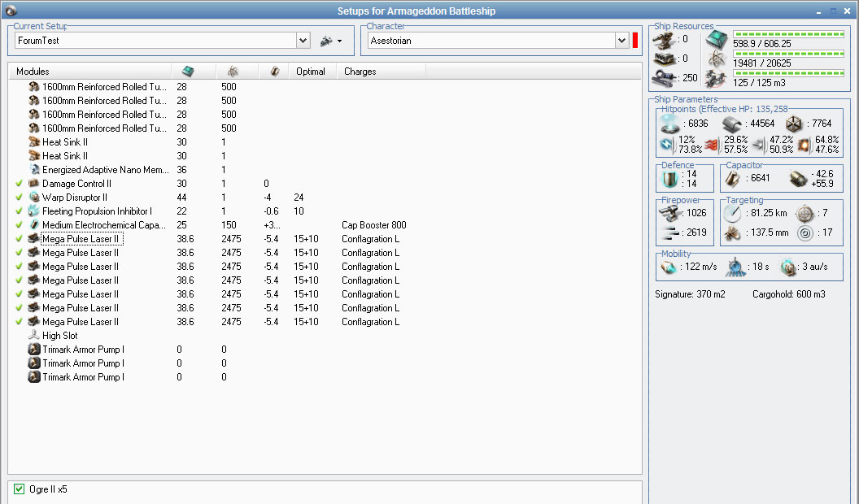Click the CPU usage progress bar
Image resolution: width=859 pixels, height=504 pixels.
click(x=789, y=34)
